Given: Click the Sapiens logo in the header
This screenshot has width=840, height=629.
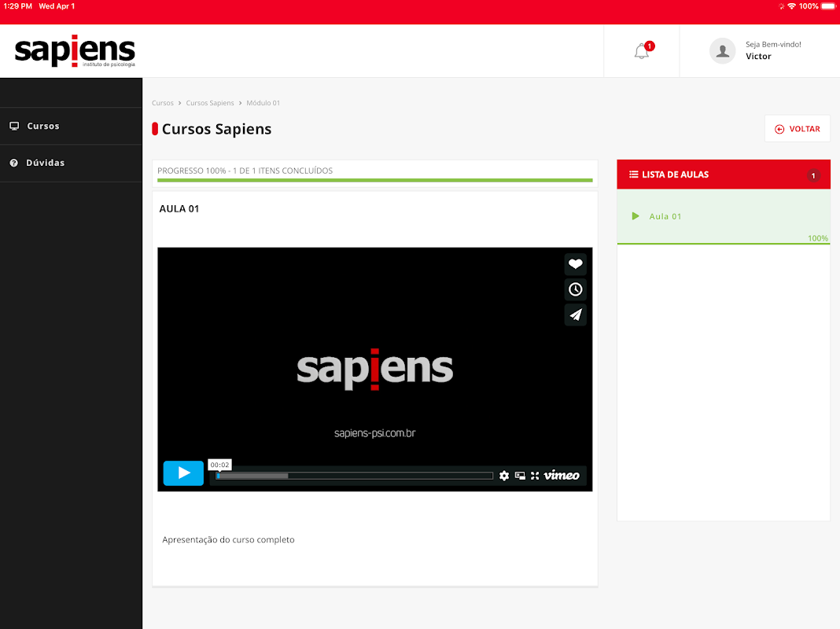Looking at the screenshot, I should [75, 51].
